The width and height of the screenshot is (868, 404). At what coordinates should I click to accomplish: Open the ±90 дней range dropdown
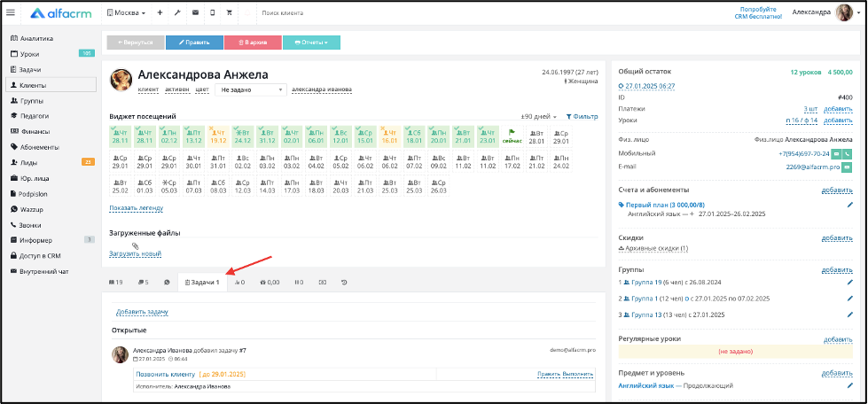pos(539,117)
